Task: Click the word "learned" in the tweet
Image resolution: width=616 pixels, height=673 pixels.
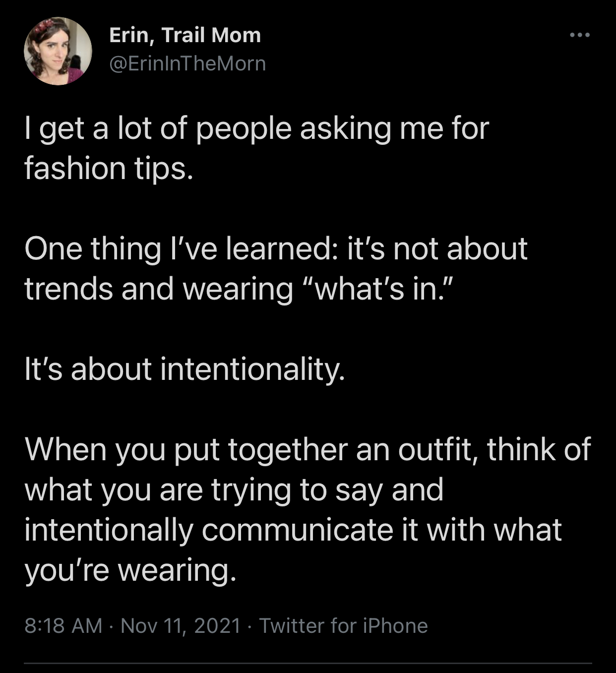Action: click(x=280, y=249)
